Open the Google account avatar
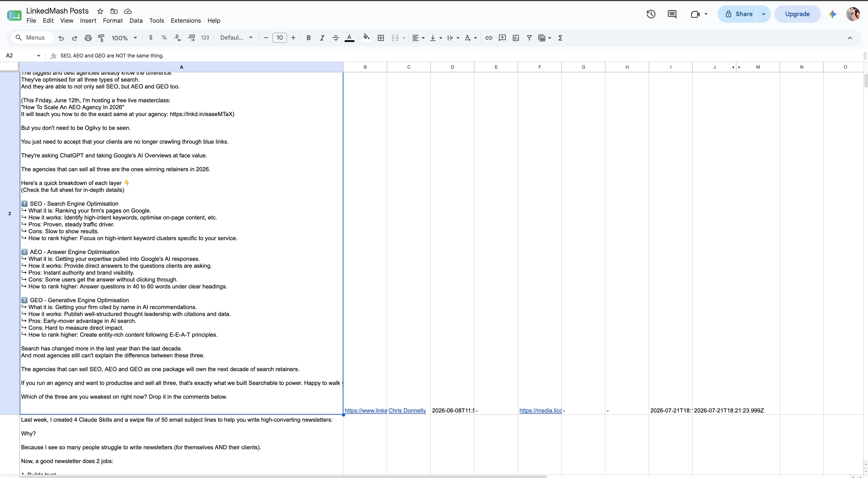 [x=853, y=14]
